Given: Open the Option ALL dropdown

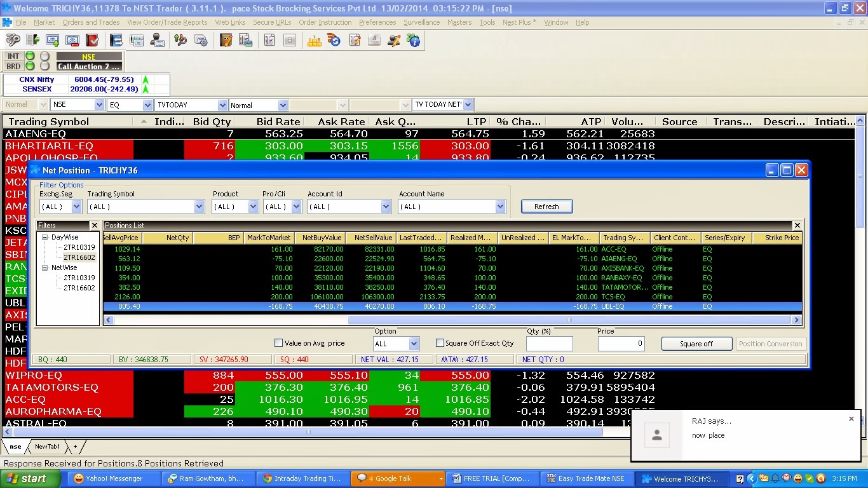Looking at the screenshot, I should tap(414, 344).
